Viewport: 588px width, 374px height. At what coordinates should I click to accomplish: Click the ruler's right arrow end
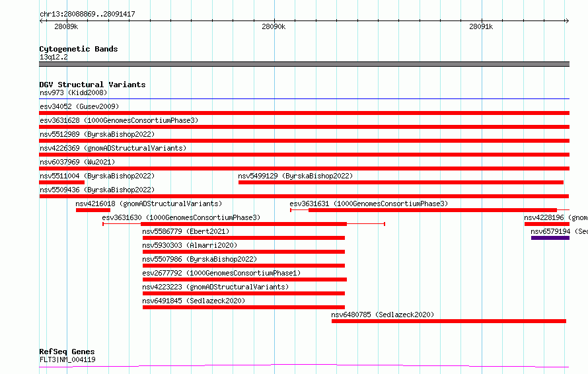tap(567, 20)
